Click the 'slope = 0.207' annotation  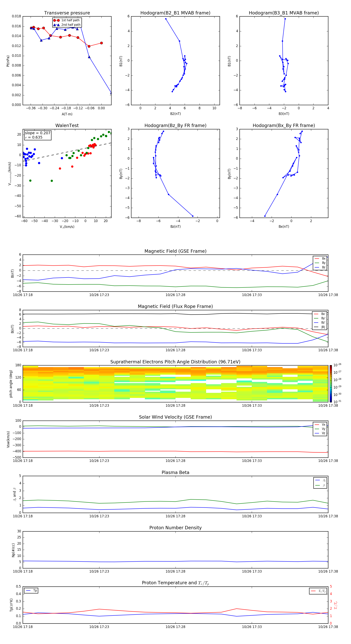point(38,133)
